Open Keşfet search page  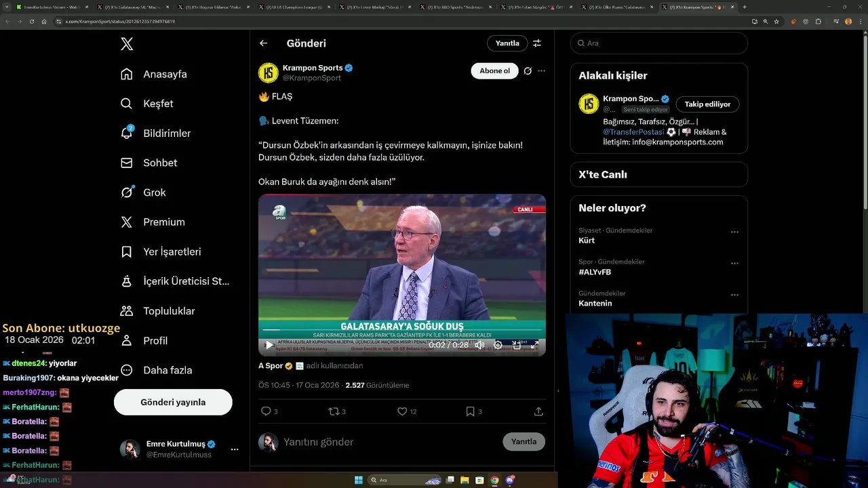[147, 104]
